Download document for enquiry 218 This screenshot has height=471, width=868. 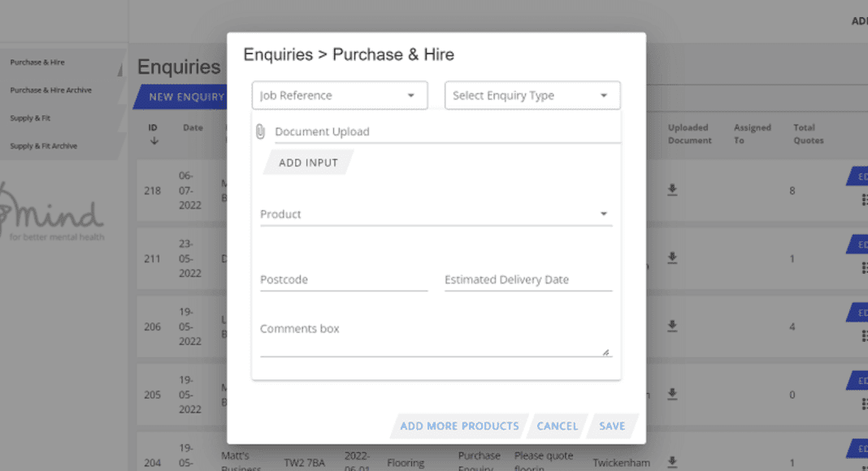(x=672, y=190)
